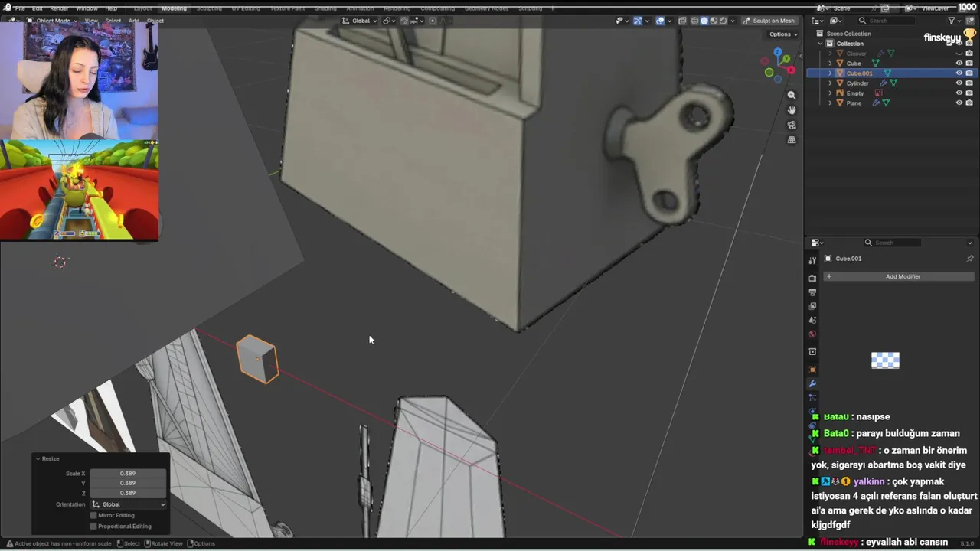Click the navigation gizmo blue Z axis
980x551 pixels.
click(x=778, y=53)
